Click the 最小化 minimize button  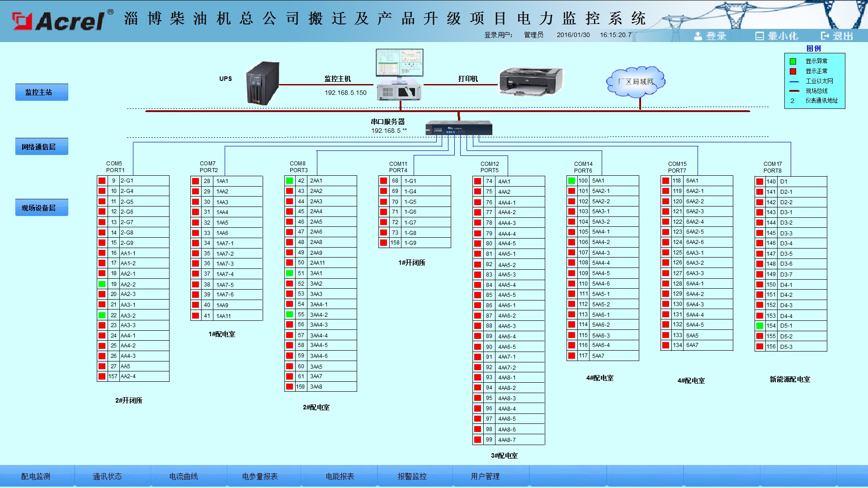click(x=776, y=36)
